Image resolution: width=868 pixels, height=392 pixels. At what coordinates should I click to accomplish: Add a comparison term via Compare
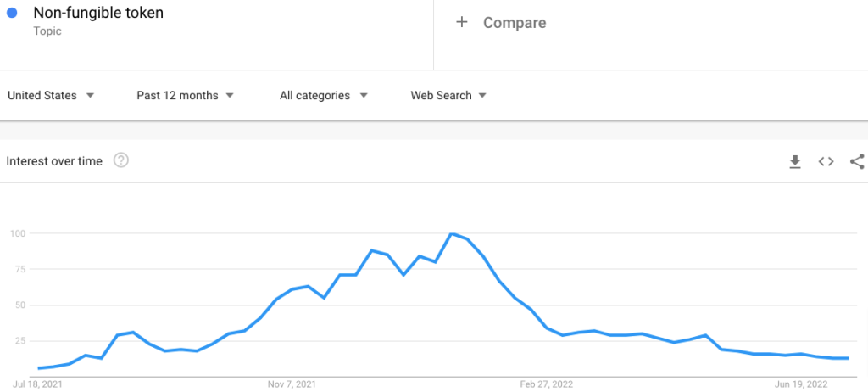(514, 23)
